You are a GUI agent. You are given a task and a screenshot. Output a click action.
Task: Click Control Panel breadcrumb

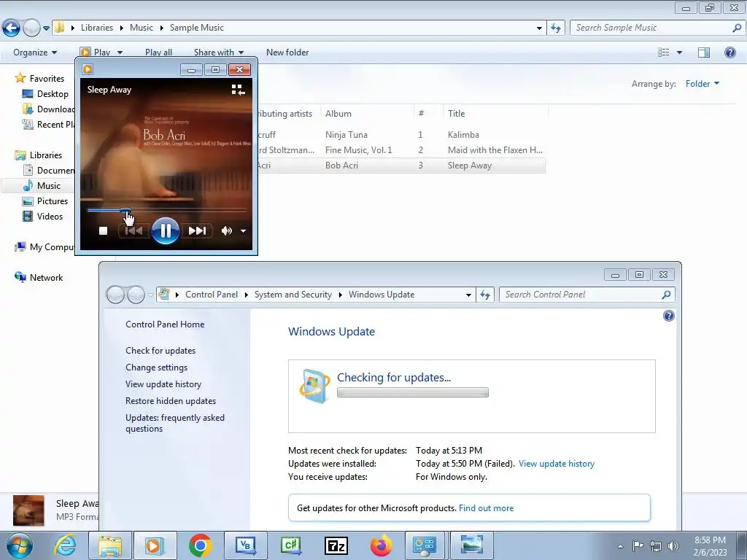coord(212,295)
